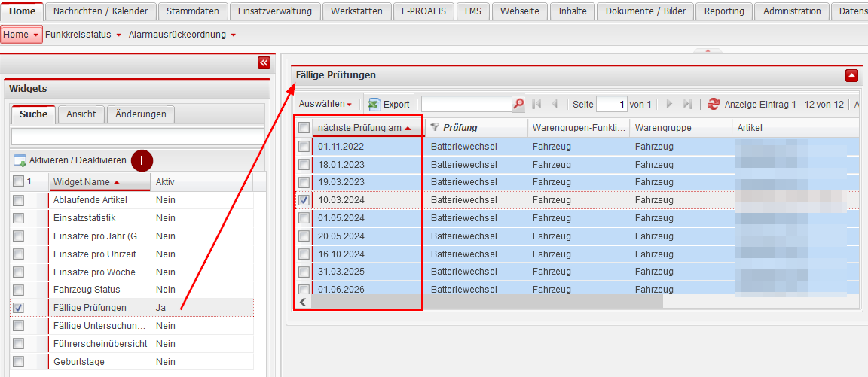Open the Funkkreisstatus dropdown menu
Image resolution: width=868 pixels, height=377 pixels.
(x=83, y=35)
